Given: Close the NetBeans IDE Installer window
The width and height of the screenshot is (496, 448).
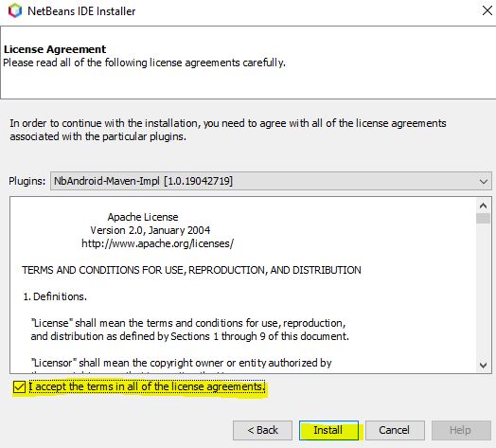Looking at the screenshot, I should click(487, 10).
